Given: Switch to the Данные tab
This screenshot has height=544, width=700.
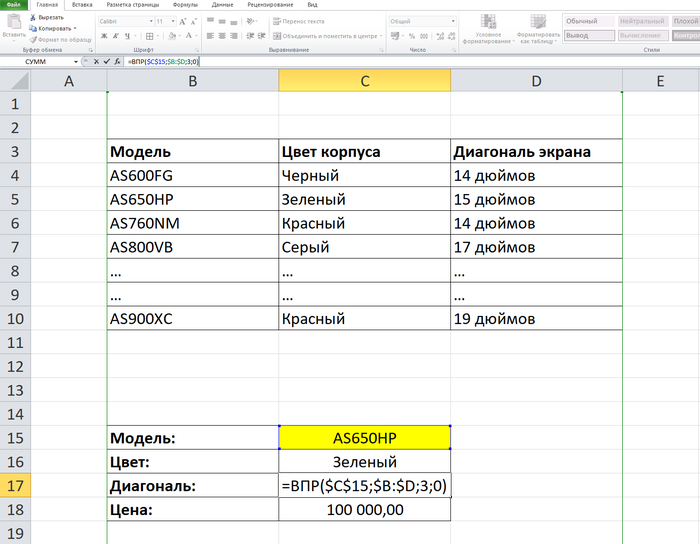Looking at the screenshot, I should (x=222, y=5).
